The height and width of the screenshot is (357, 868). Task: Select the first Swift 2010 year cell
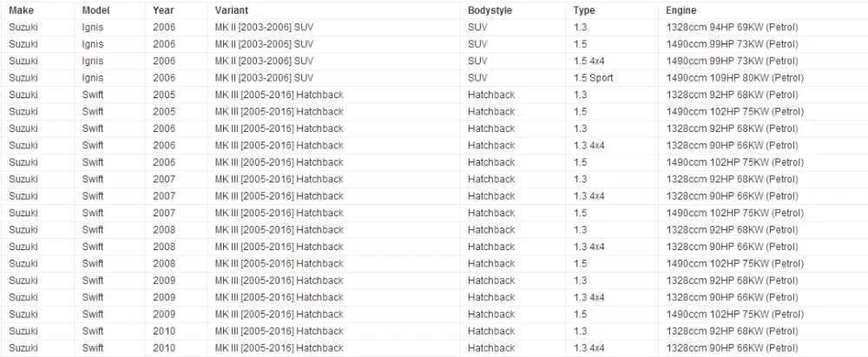tap(164, 331)
